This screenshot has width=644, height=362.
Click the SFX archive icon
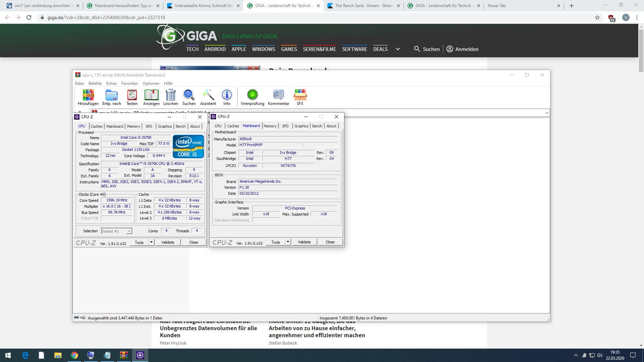click(x=300, y=96)
